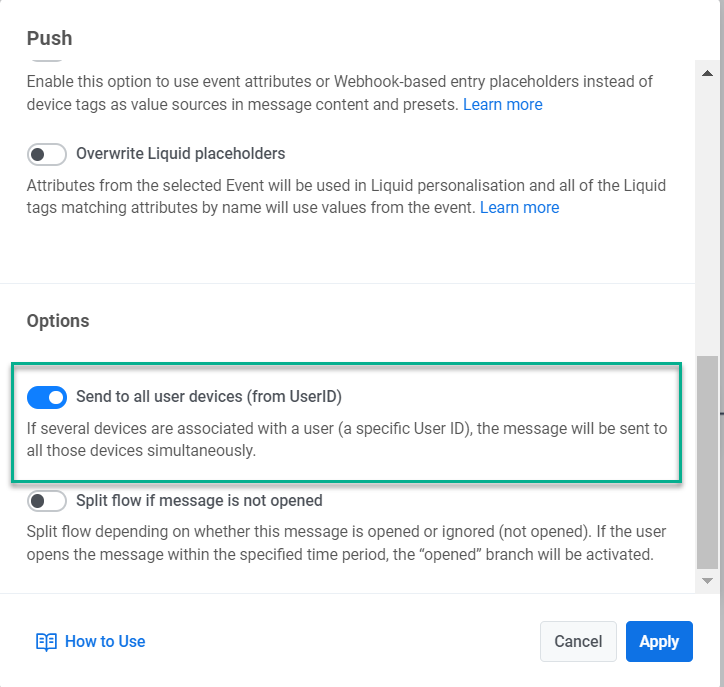Click the scrollbar up arrow
The height and width of the screenshot is (687, 724).
pyautogui.click(x=707, y=74)
